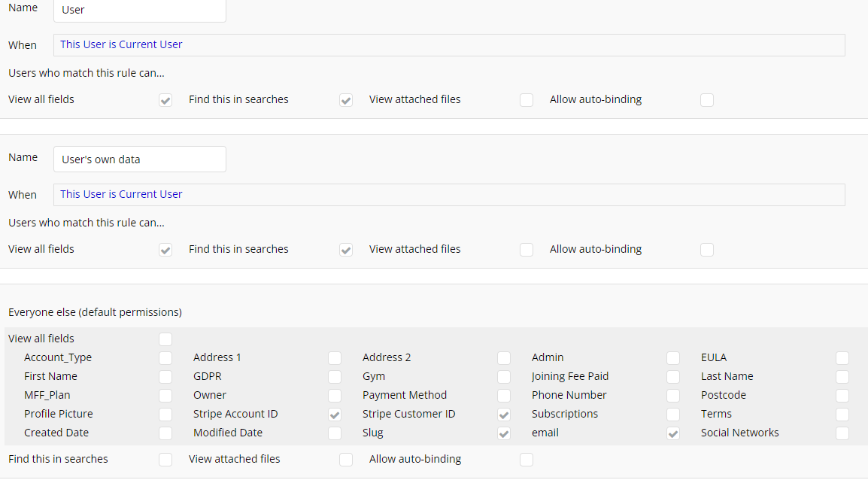Enable the Profile Picture field checkbox

[x=165, y=415]
